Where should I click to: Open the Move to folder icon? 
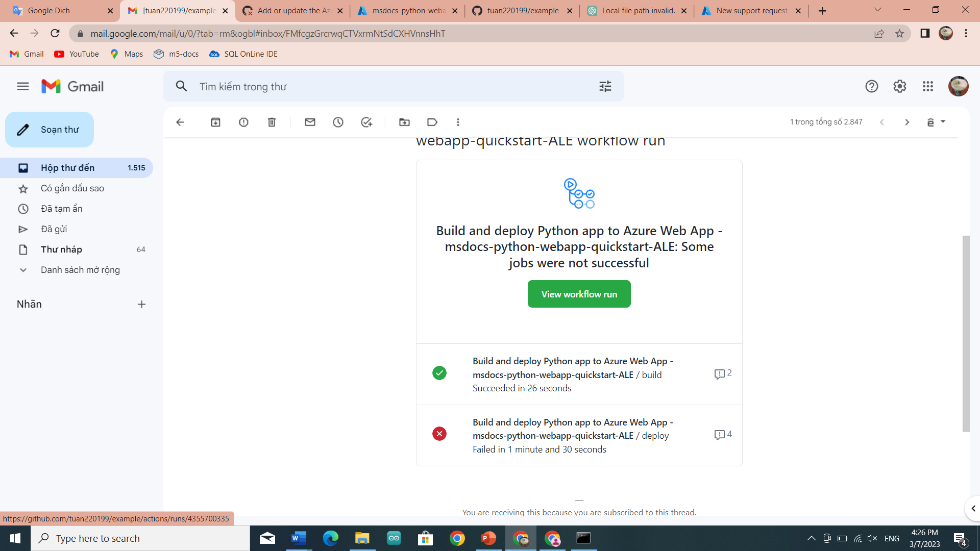(404, 122)
